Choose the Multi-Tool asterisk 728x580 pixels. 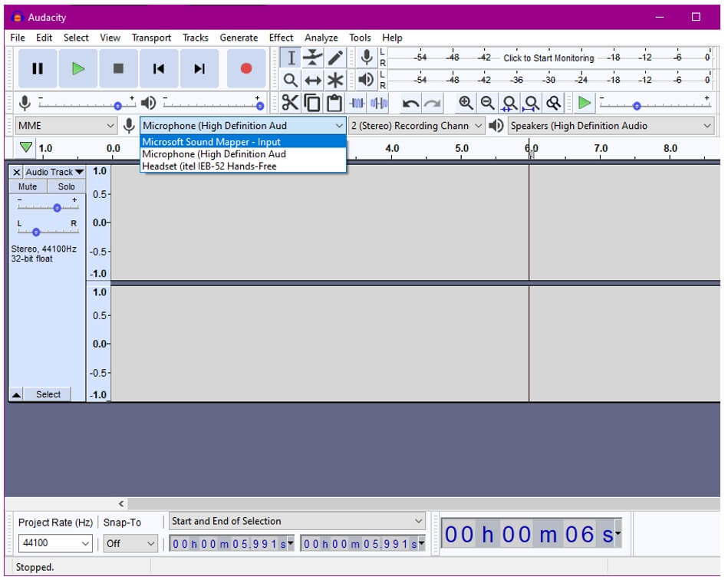click(x=335, y=81)
